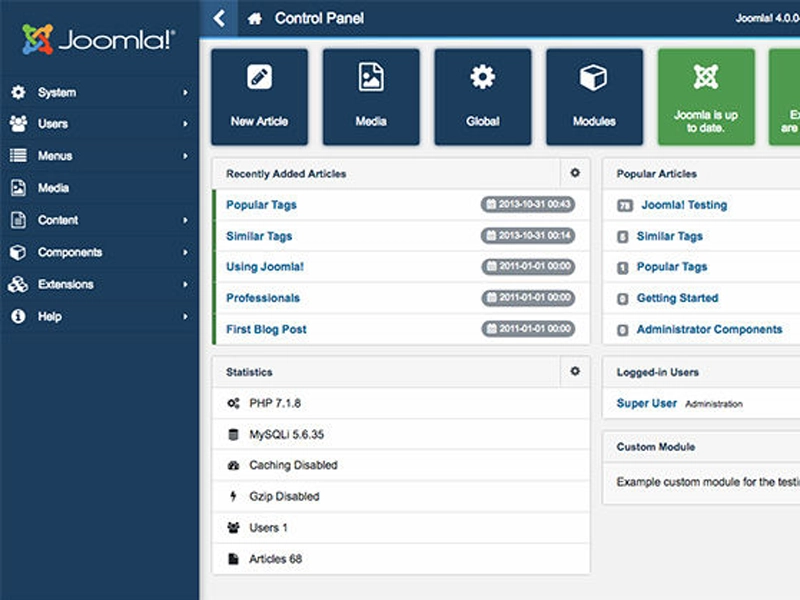Open the New Article quick icon tile
This screenshot has height=600, width=800.
[x=260, y=97]
